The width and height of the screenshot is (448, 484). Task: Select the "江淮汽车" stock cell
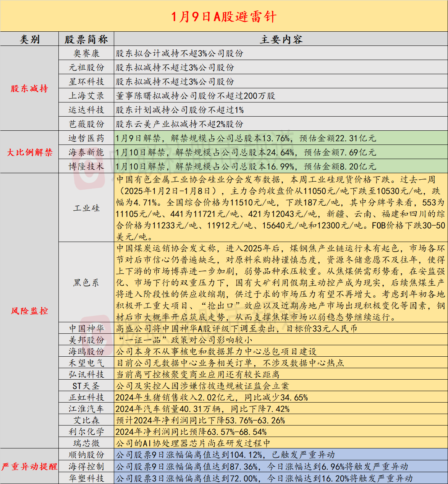(86, 409)
